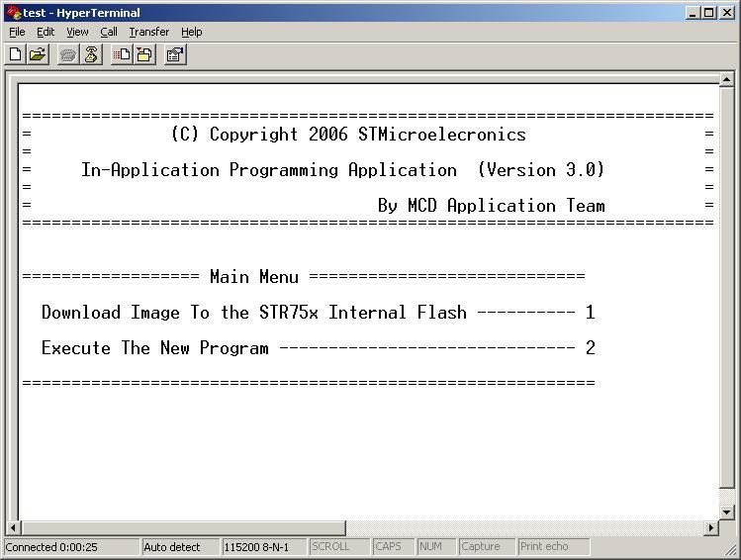Close the HyperTerminal window
This screenshot has width=741, height=560.
point(727,12)
